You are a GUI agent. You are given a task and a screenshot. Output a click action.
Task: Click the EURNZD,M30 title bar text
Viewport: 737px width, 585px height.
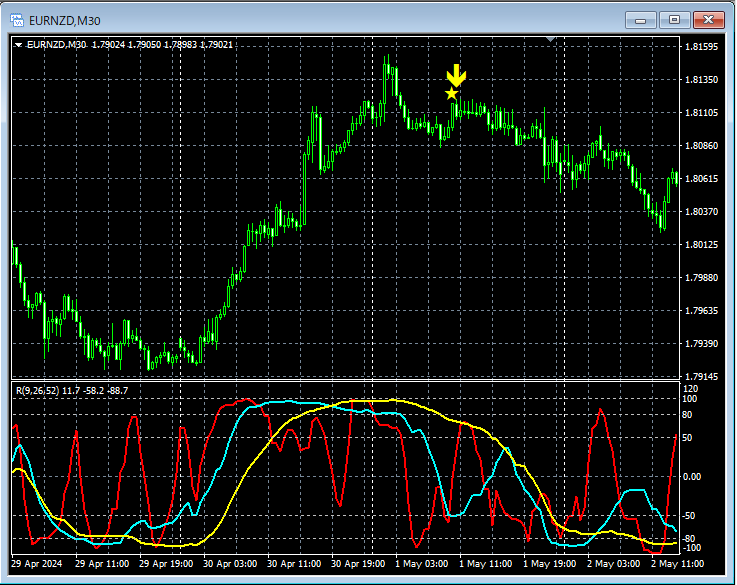tap(66, 19)
